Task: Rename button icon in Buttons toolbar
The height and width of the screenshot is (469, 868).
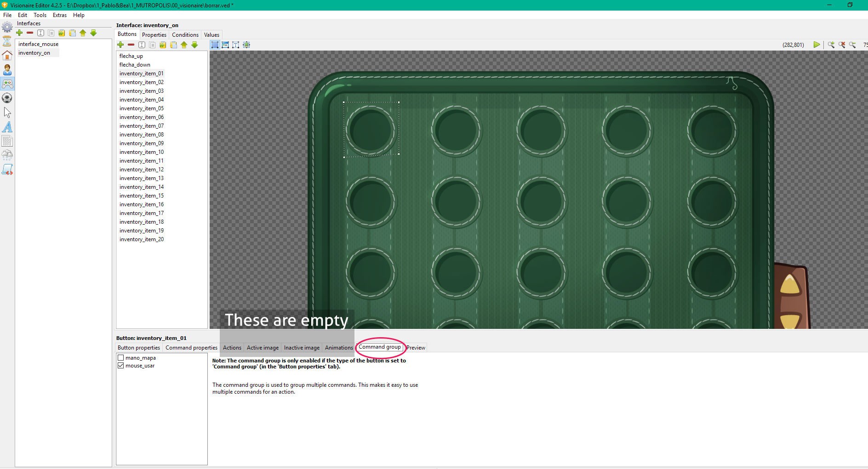Action: [142, 45]
